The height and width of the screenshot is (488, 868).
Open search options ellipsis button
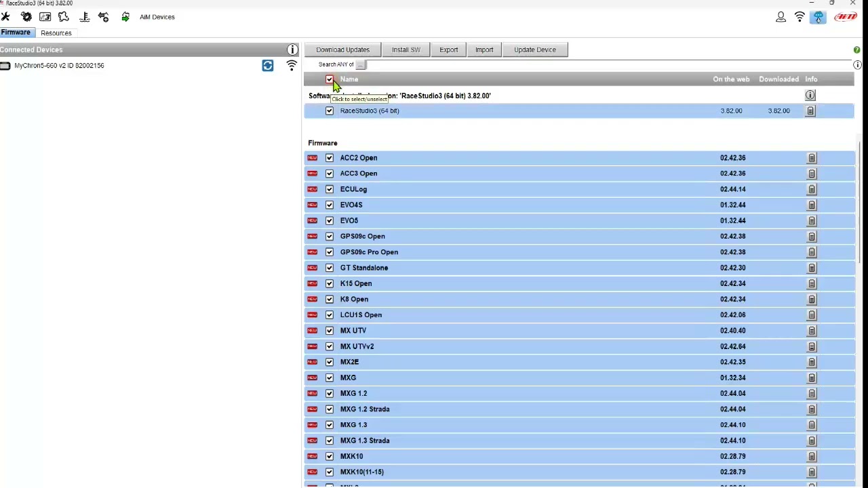(361, 64)
